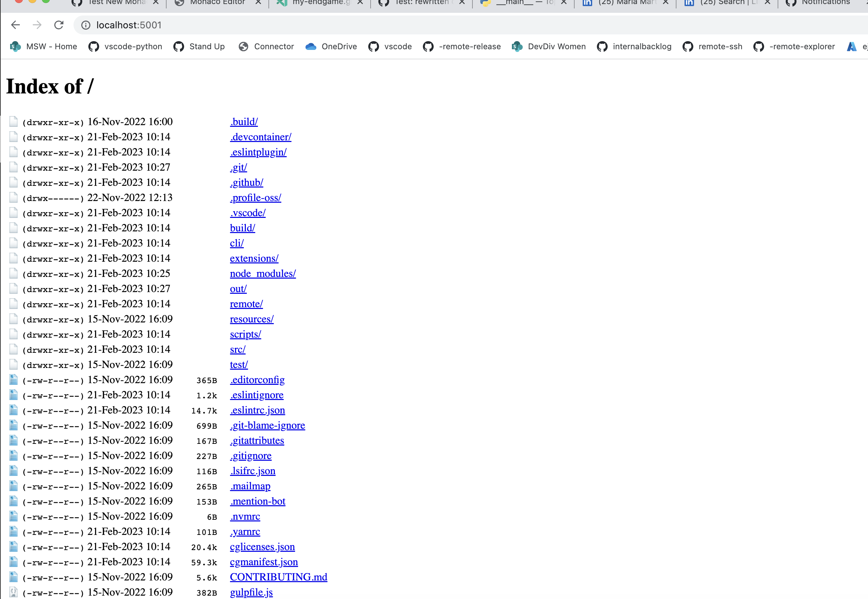Open the node_modules/ directory link

point(263,274)
